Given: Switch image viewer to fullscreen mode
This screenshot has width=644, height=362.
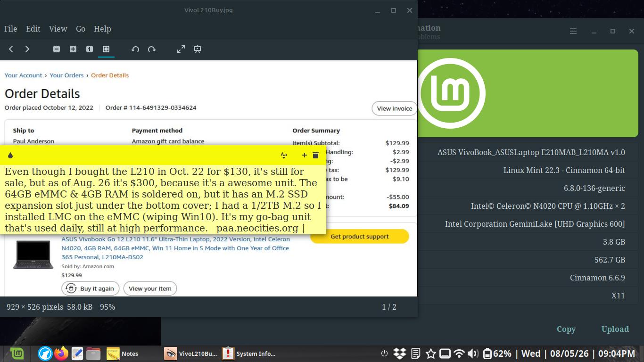Looking at the screenshot, I should pyautogui.click(x=181, y=49).
